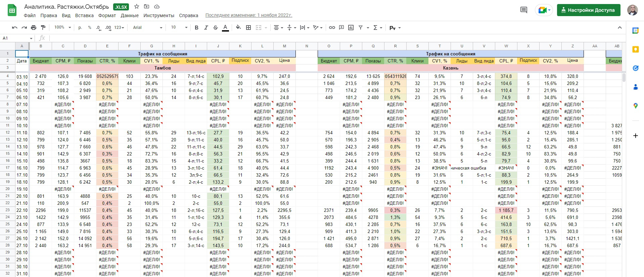644x277 pixels.
Task: Open the Вставка menu
Action: [x=84, y=15]
